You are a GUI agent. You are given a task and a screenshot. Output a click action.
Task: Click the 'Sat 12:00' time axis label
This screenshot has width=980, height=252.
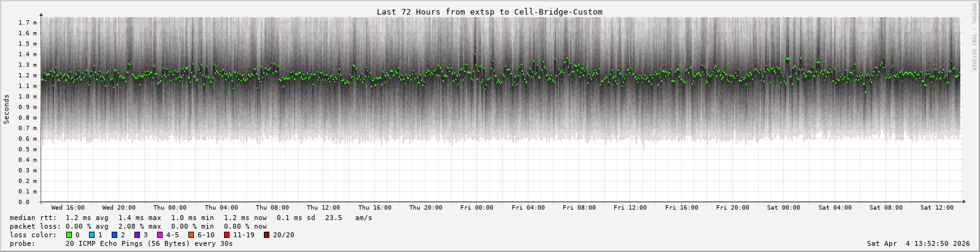coord(937,208)
